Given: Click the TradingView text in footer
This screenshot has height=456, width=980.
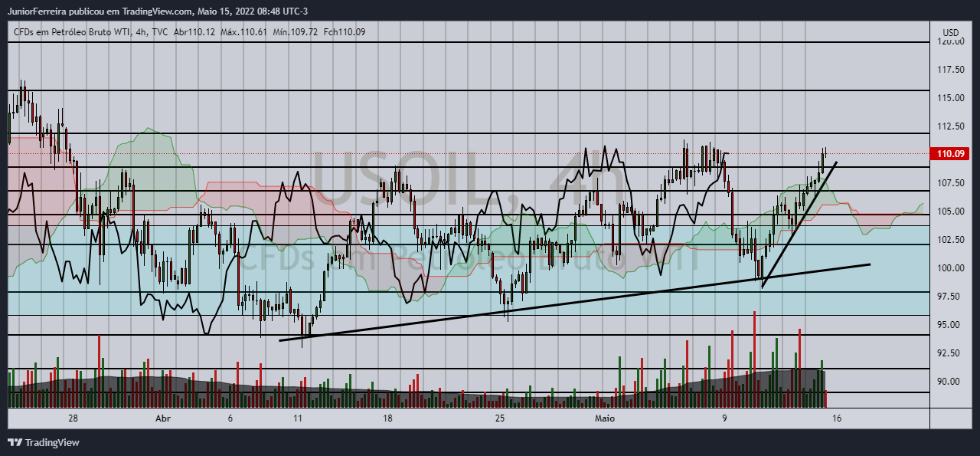Looking at the screenshot, I should coord(52,442).
